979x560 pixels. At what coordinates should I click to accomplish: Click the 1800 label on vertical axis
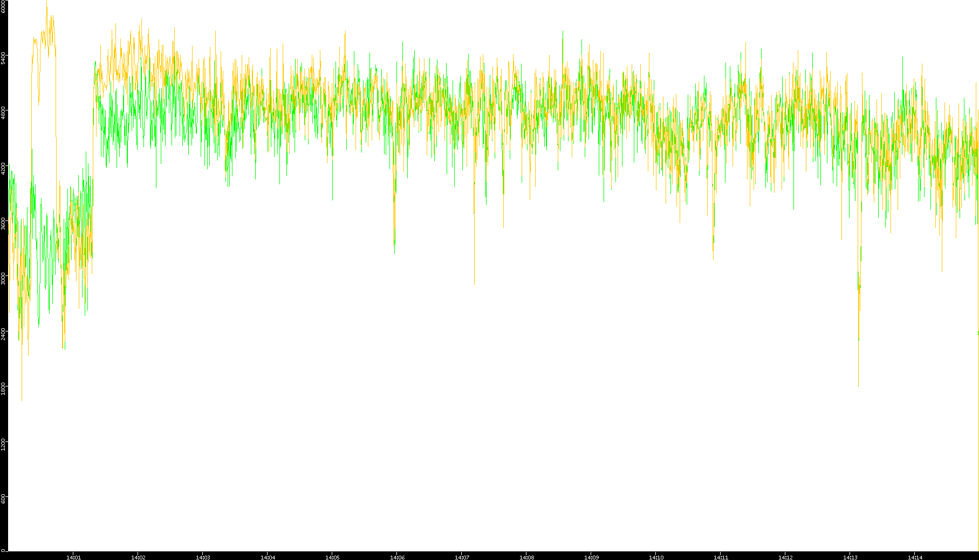pos(4,388)
